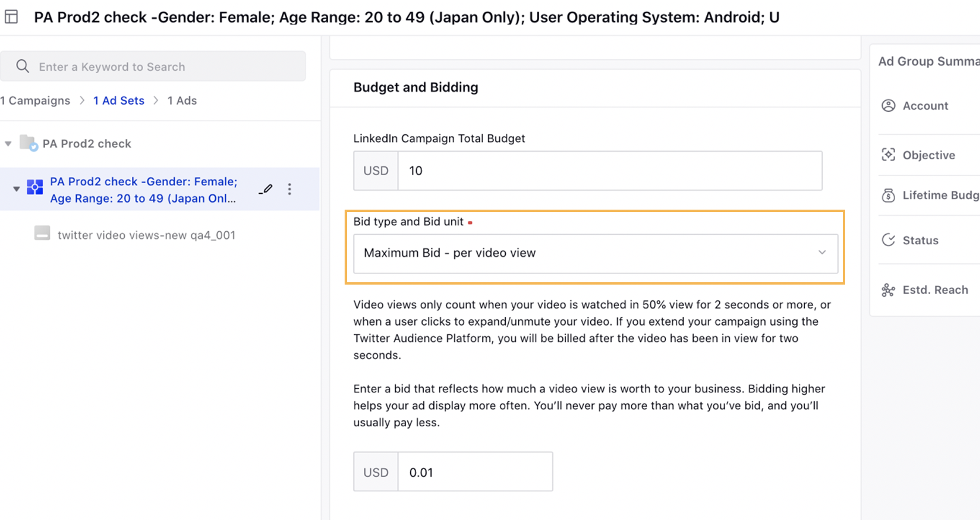
Task: Click the Budget and Bidding heading
Action: tap(416, 87)
